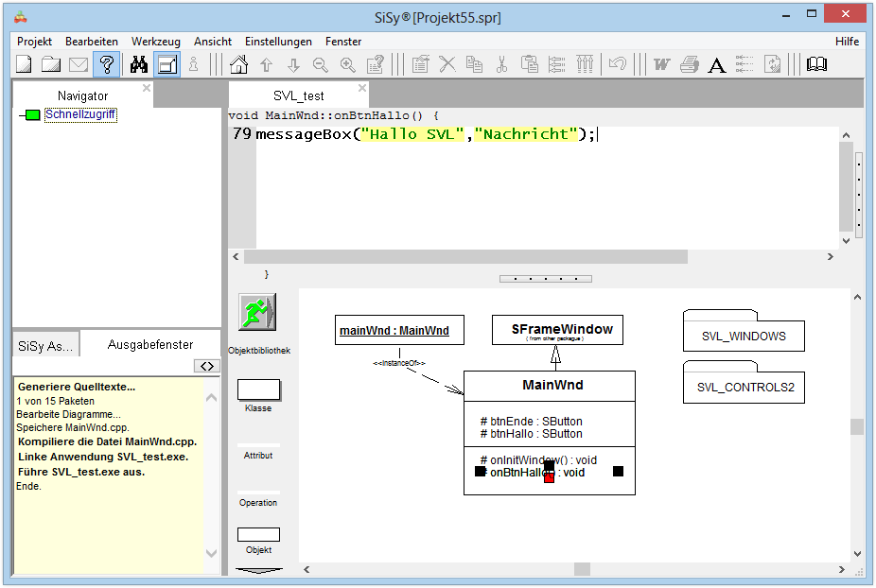The height and width of the screenshot is (588, 876).
Task: Click the green running man Objektbibliothek icon
Action: tap(257, 312)
